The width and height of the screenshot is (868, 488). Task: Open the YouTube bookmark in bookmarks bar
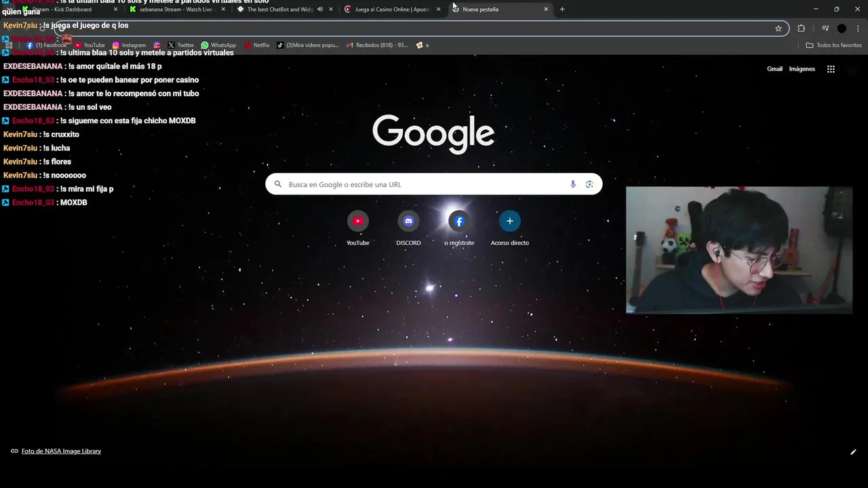(90, 45)
